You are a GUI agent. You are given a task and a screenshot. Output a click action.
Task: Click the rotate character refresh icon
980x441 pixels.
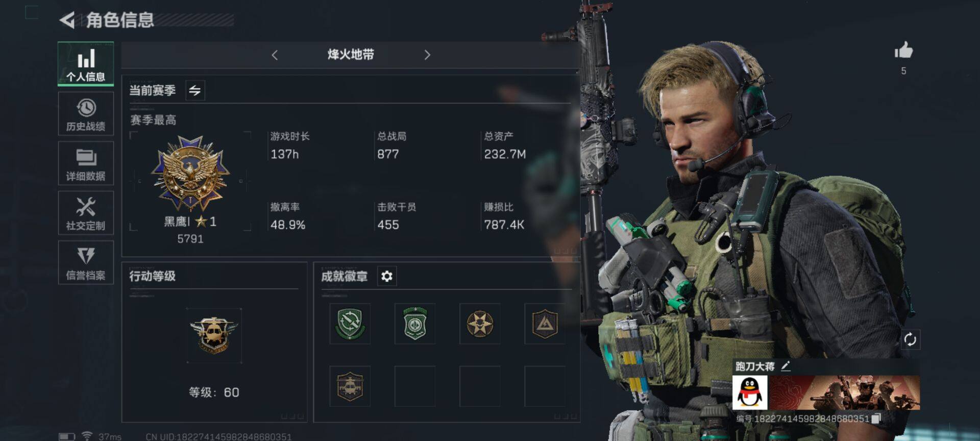point(910,339)
